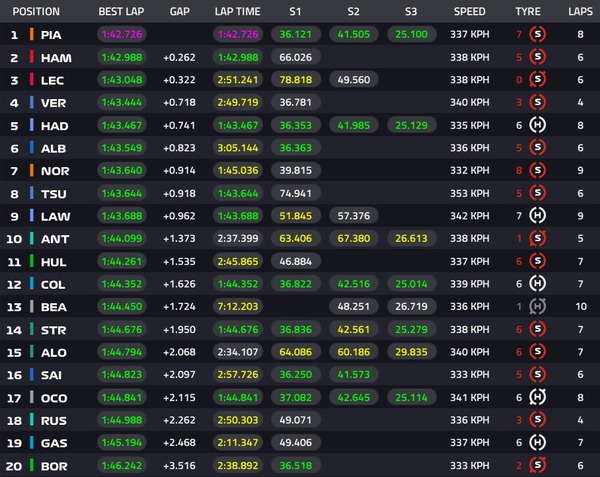Select the SPEED column header
Image resolution: width=600 pixels, height=477 pixels.
[469, 12]
